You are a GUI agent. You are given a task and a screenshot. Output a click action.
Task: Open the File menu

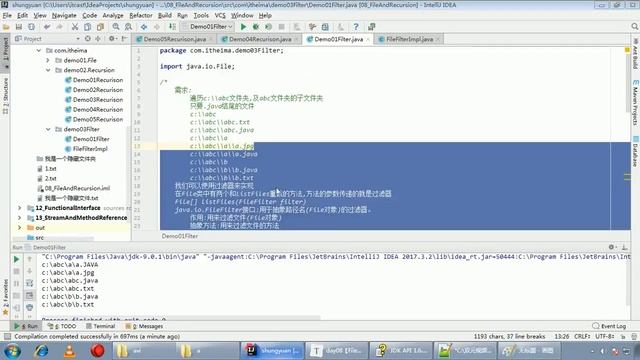click(7, 16)
